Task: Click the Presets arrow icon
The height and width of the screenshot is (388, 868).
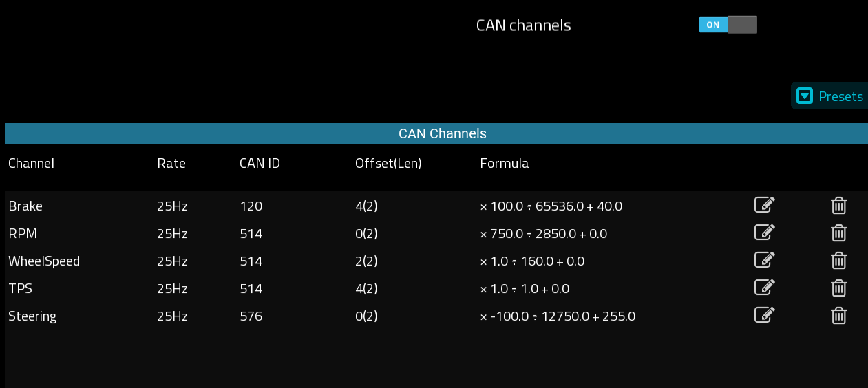Action: 804,96
